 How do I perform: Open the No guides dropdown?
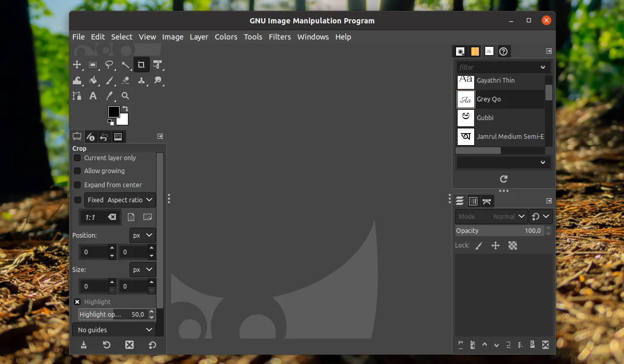(x=113, y=330)
